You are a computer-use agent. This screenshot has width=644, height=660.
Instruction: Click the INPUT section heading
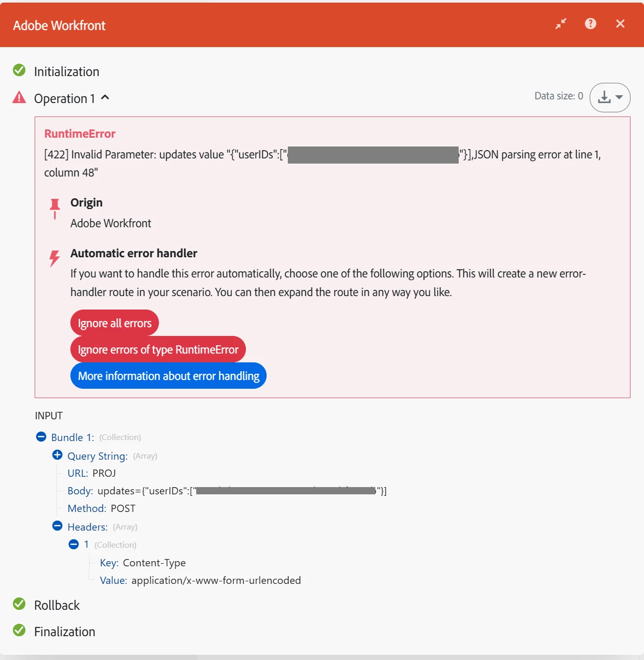click(49, 416)
